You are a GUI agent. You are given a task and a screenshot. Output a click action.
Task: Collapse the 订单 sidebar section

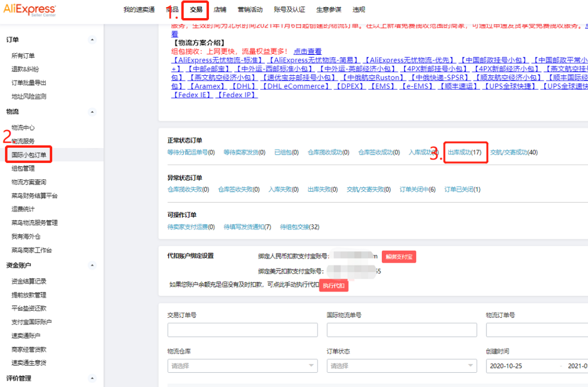coord(92,40)
